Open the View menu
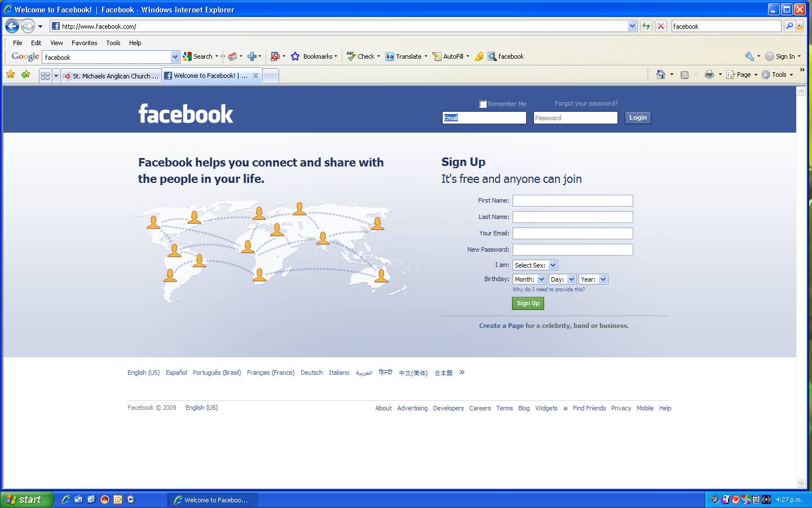The width and height of the screenshot is (812, 508). 56,43
